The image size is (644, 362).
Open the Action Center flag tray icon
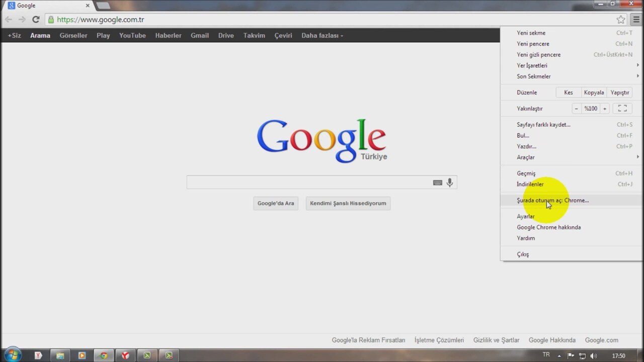tap(571, 355)
